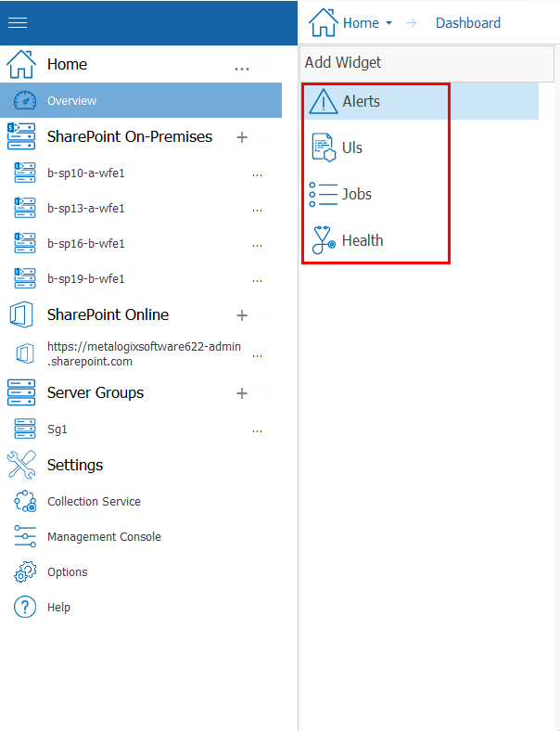Open more options for b-sp10-a-wfe1
This screenshot has width=560, height=731.
click(257, 173)
